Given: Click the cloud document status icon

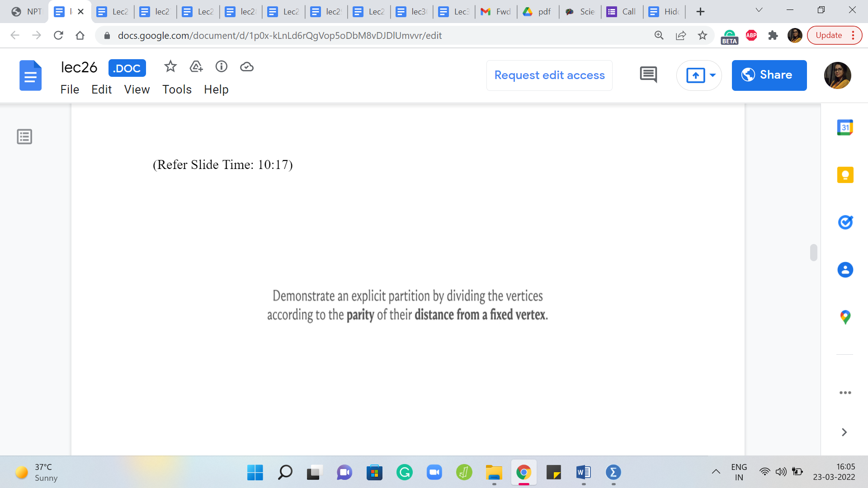Looking at the screenshot, I should tap(246, 67).
